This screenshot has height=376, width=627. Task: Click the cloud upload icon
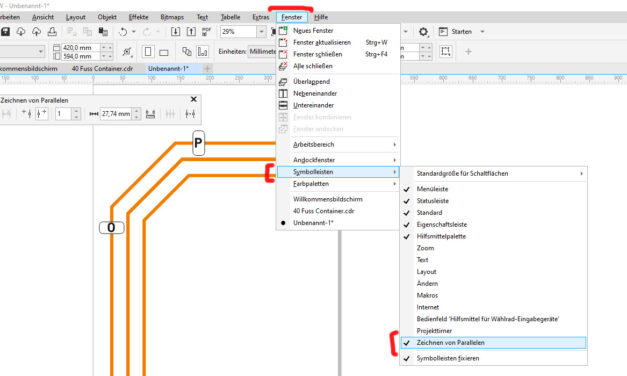click(36, 32)
